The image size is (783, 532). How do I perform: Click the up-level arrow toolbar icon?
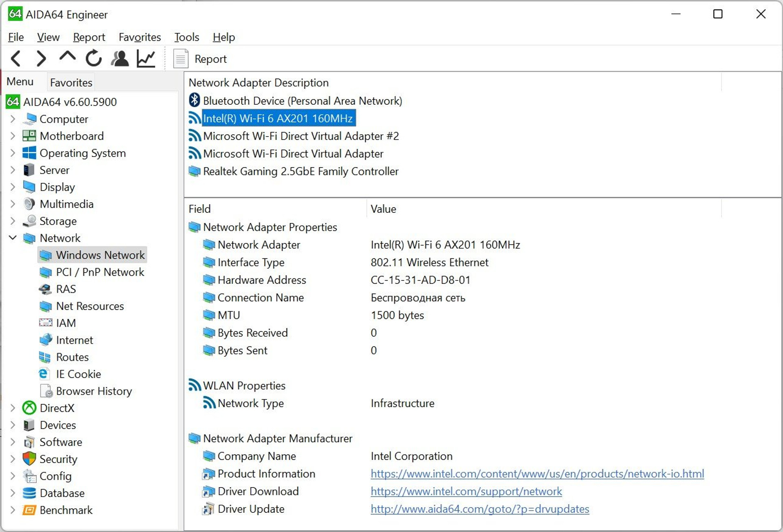click(x=67, y=57)
